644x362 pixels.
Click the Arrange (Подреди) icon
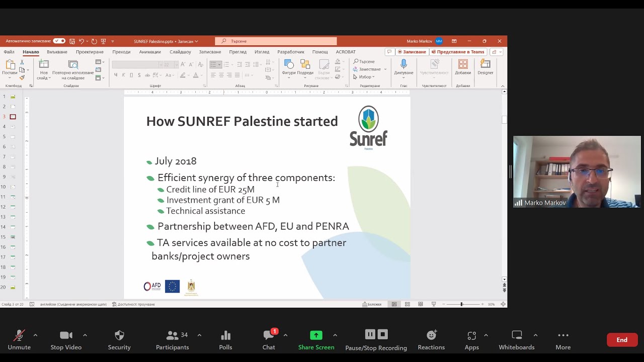coord(305,64)
